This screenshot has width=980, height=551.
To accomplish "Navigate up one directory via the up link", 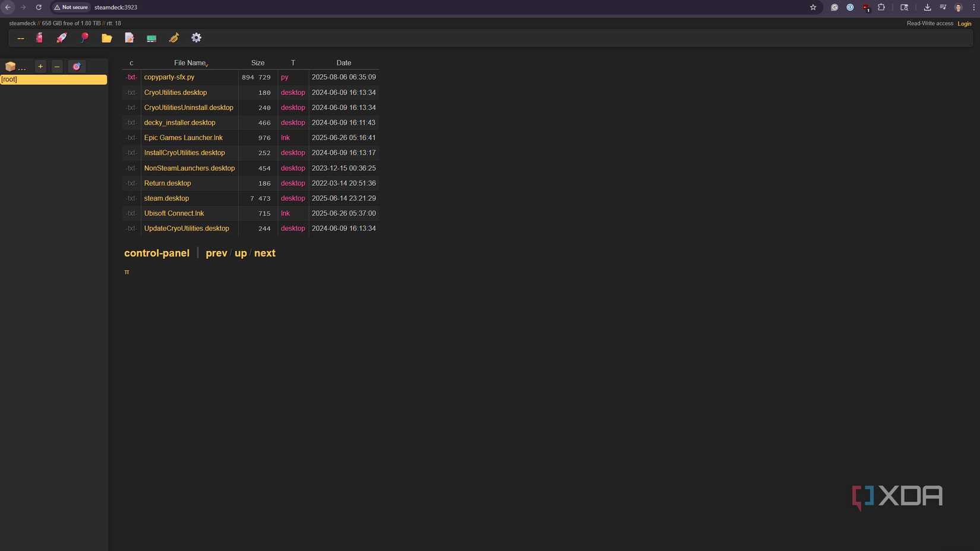I will coord(241,253).
